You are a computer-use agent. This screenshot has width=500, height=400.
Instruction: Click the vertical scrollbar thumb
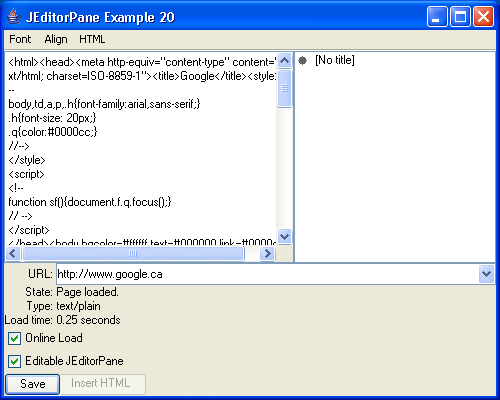click(284, 88)
